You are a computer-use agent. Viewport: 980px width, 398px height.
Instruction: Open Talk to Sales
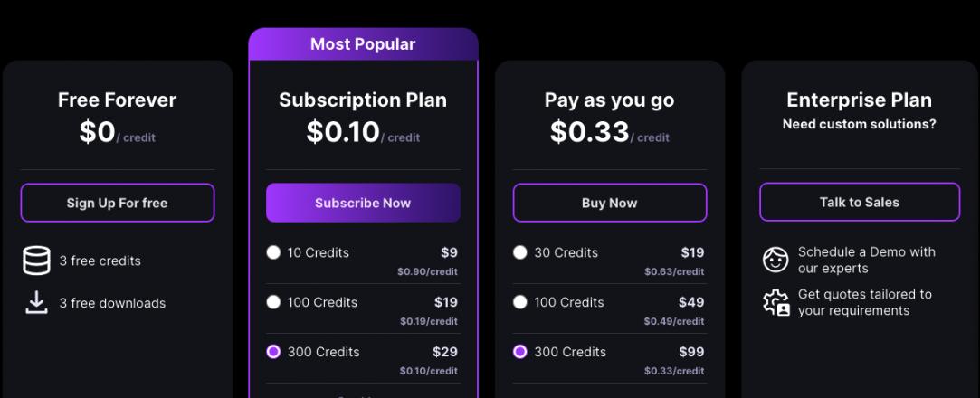859,202
